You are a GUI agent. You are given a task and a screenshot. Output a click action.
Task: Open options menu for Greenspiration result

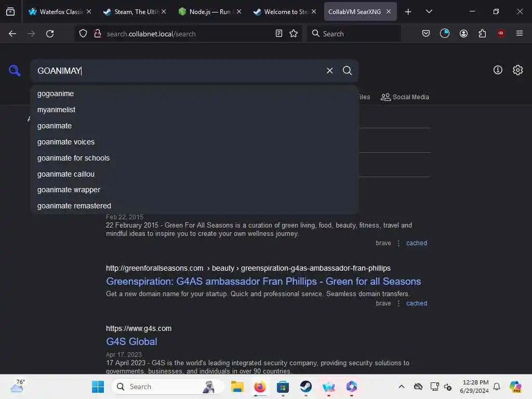398,303
